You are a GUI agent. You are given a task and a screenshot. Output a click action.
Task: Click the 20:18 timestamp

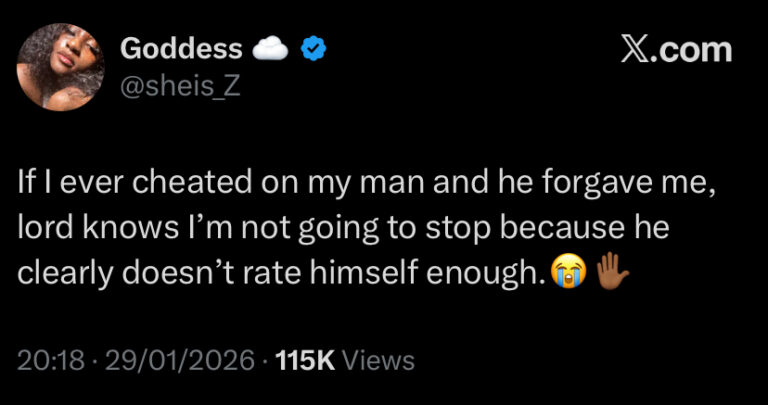point(53,361)
